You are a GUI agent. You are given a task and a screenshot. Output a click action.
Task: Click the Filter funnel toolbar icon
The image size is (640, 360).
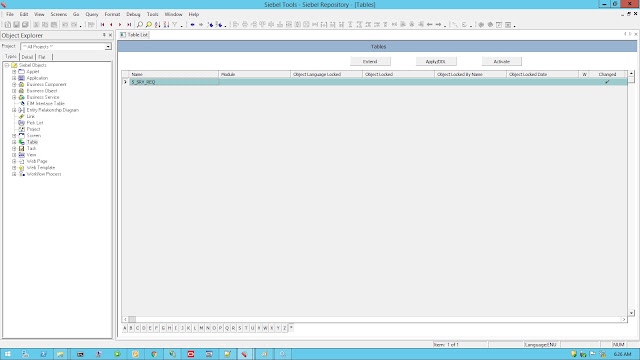point(175,25)
